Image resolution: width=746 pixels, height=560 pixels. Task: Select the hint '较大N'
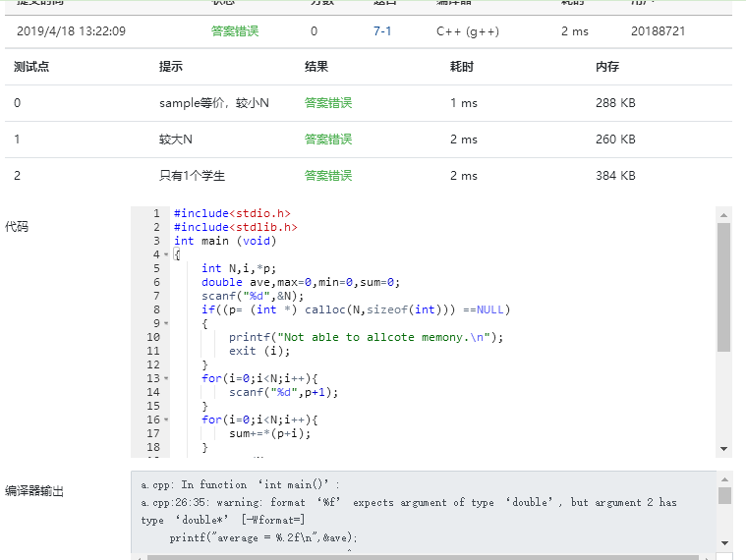click(x=176, y=140)
